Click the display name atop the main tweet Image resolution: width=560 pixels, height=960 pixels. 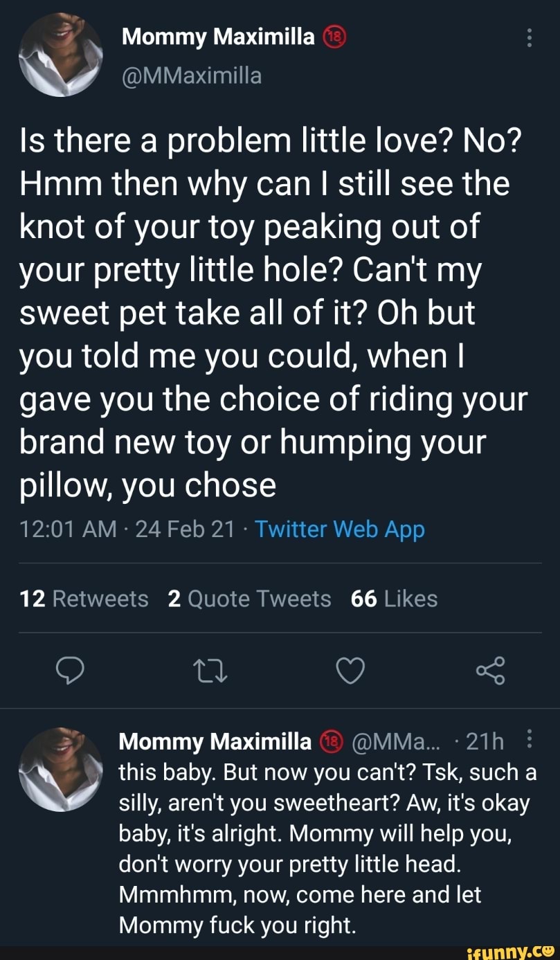click(x=218, y=37)
